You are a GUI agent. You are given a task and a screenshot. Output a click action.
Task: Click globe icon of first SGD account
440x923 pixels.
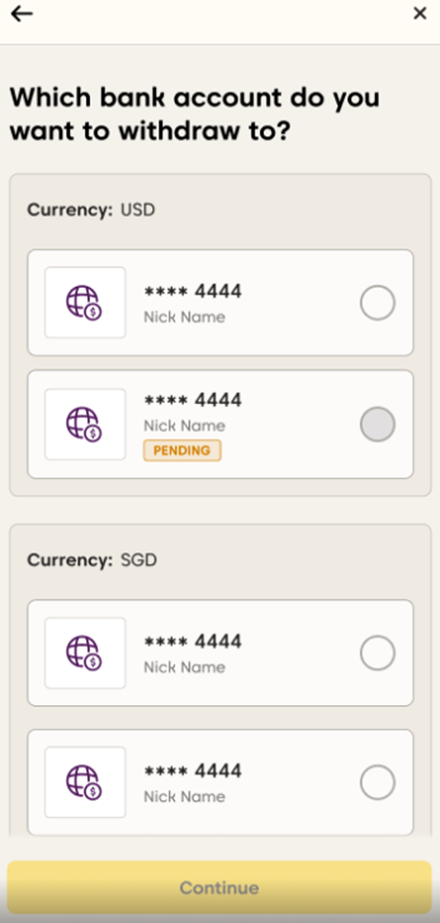[x=85, y=653]
